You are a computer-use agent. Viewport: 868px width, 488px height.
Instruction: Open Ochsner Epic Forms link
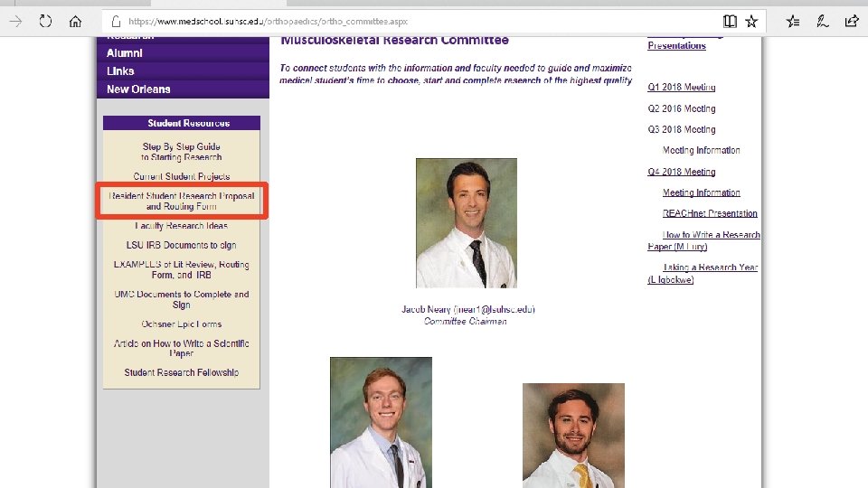(182, 324)
